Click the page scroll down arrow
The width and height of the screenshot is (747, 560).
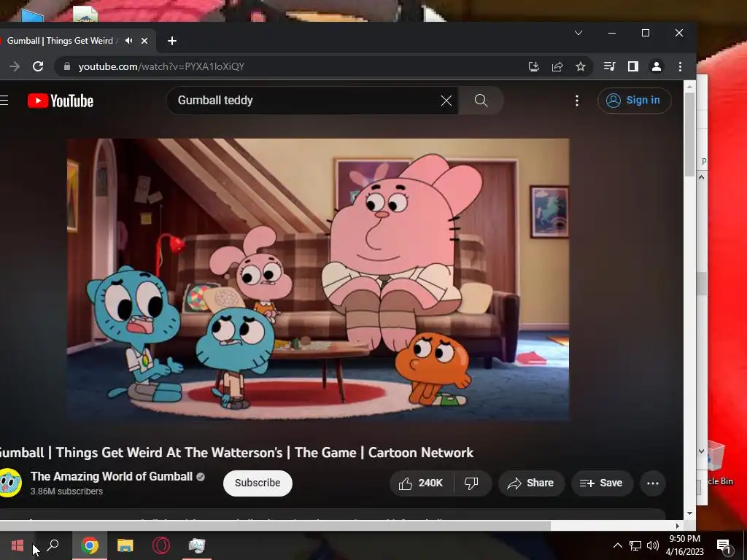click(x=690, y=513)
